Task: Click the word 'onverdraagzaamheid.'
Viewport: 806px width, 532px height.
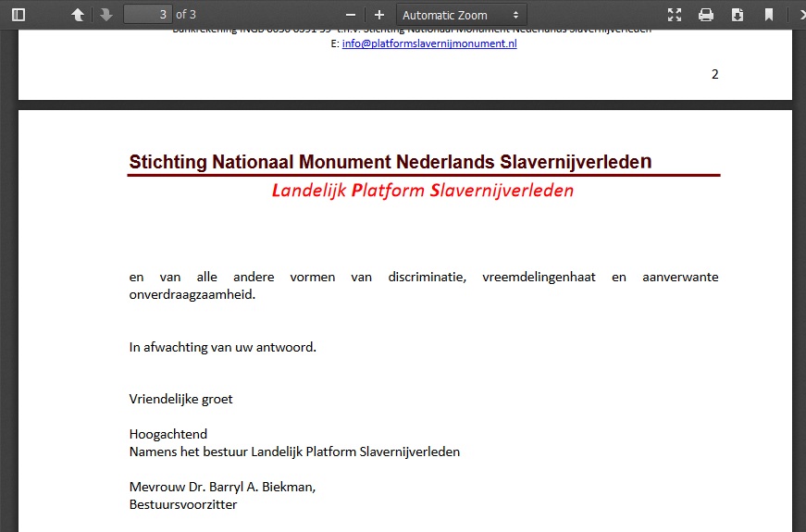Action: tap(192, 294)
